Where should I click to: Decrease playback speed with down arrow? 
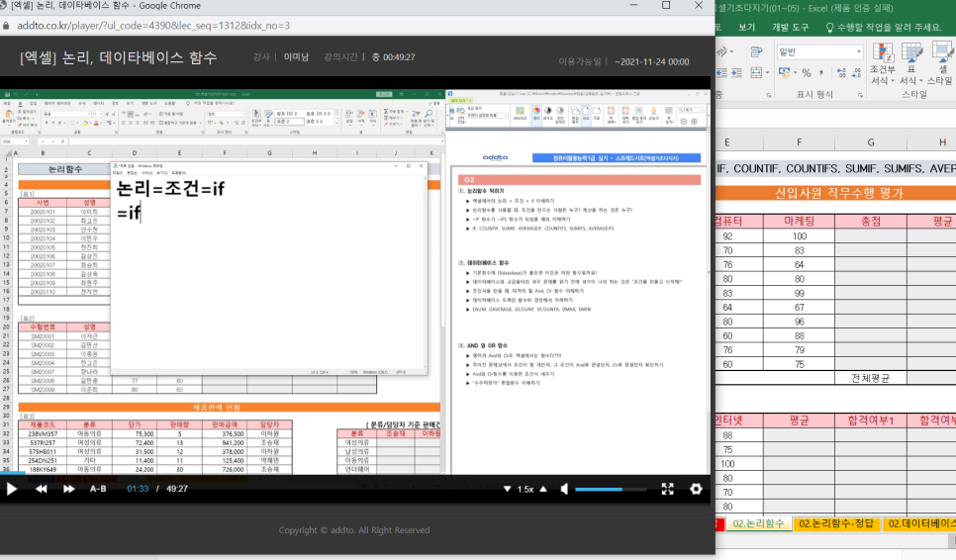pyautogui.click(x=507, y=489)
